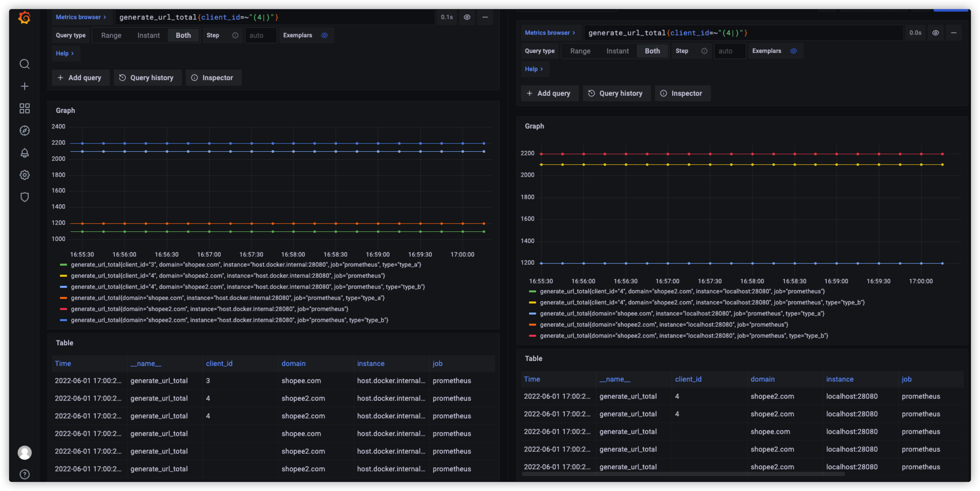
Task: Toggle Exemplars eye in left query panel
Action: click(x=324, y=35)
